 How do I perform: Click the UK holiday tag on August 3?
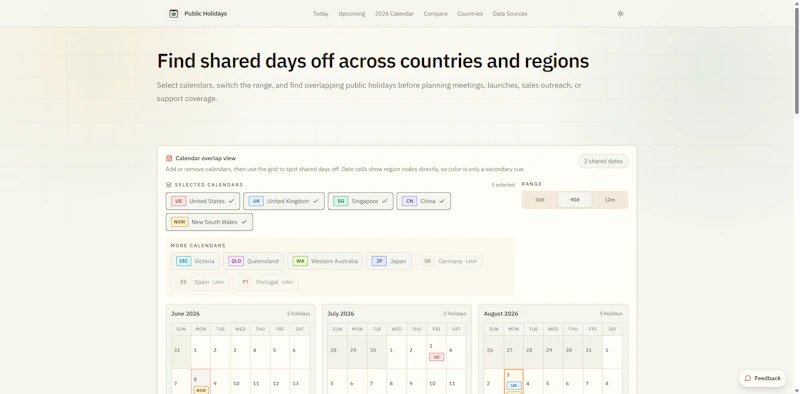(x=514, y=385)
